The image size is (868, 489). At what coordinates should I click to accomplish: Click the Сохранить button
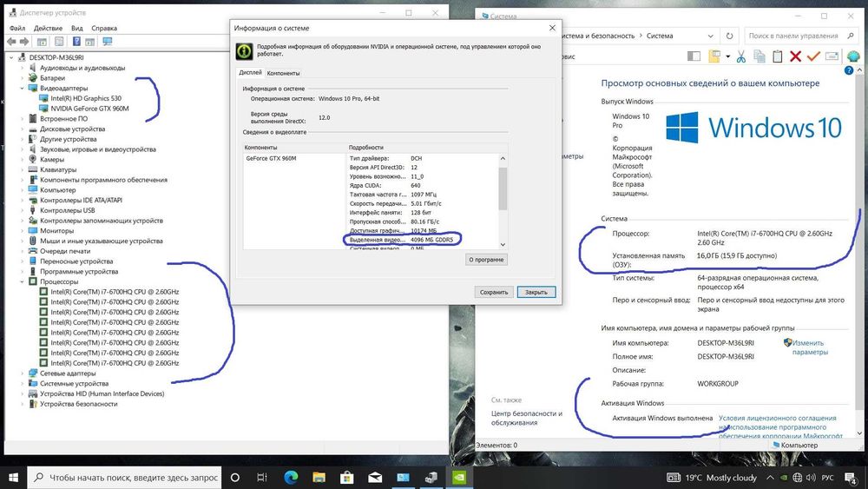click(494, 292)
